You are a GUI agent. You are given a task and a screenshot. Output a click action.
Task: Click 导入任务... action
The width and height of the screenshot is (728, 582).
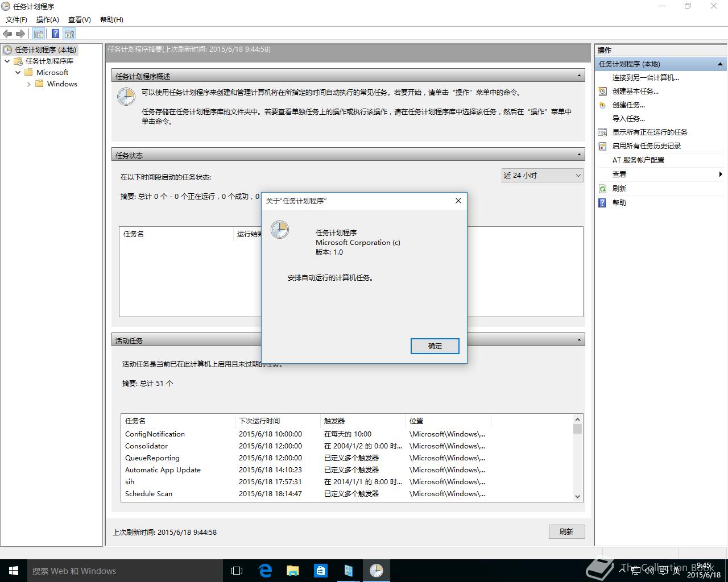point(628,118)
